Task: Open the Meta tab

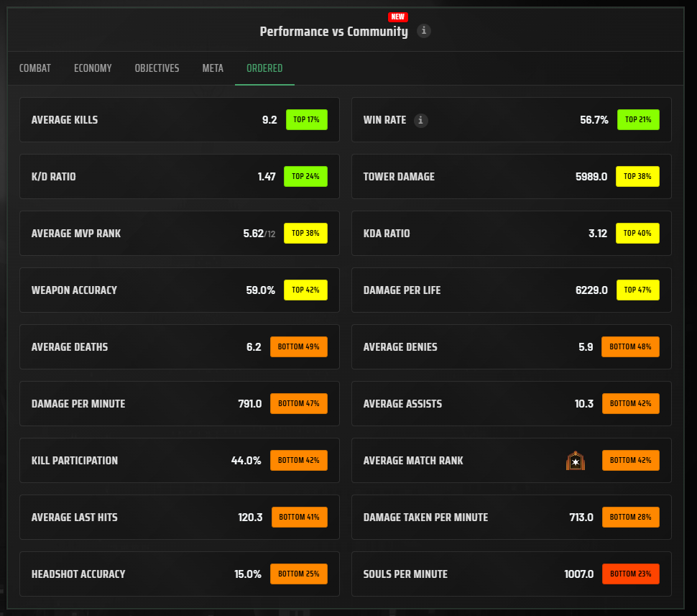Action: [213, 68]
